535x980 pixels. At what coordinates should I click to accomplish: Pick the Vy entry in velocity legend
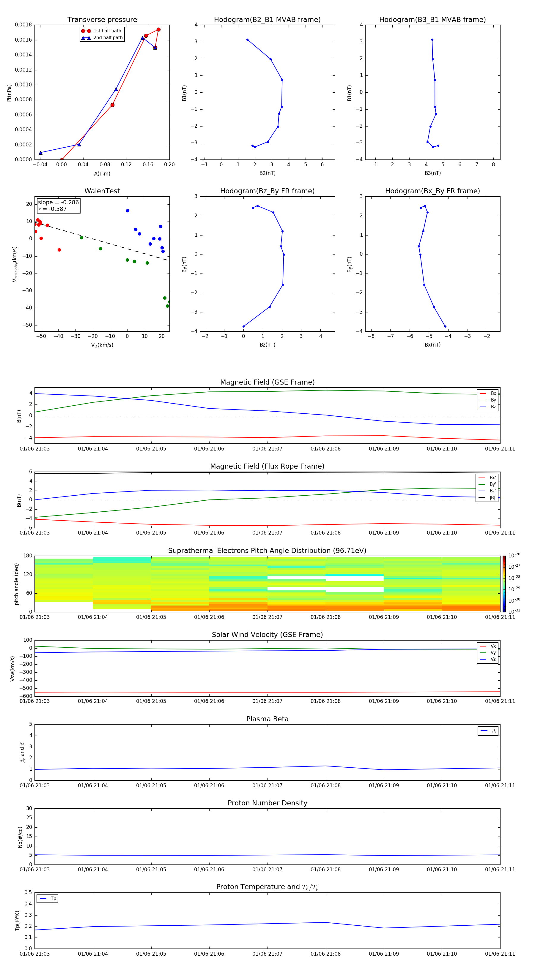(488, 652)
